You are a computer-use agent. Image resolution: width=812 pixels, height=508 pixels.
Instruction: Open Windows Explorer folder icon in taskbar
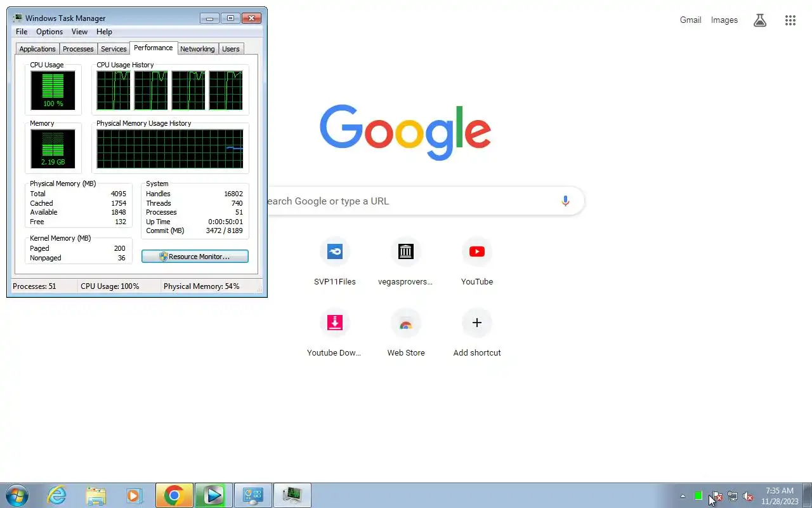[96, 495]
